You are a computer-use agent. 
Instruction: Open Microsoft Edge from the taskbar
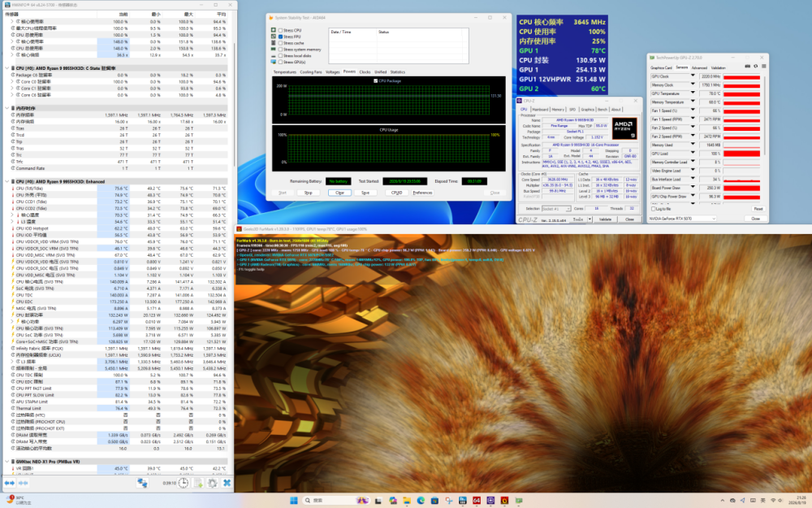(x=421, y=500)
